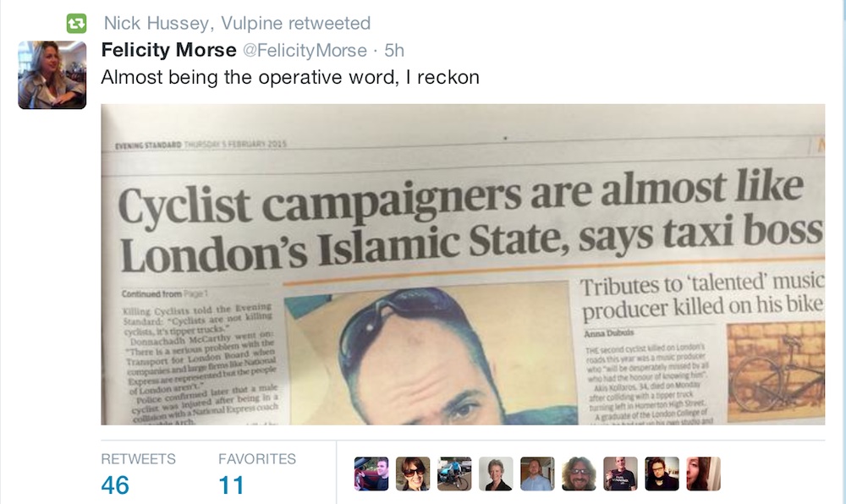Click the Nick Hussey, Vulpine retweeted text
Image resolution: width=846 pixels, height=504 pixels.
tap(238, 23)
